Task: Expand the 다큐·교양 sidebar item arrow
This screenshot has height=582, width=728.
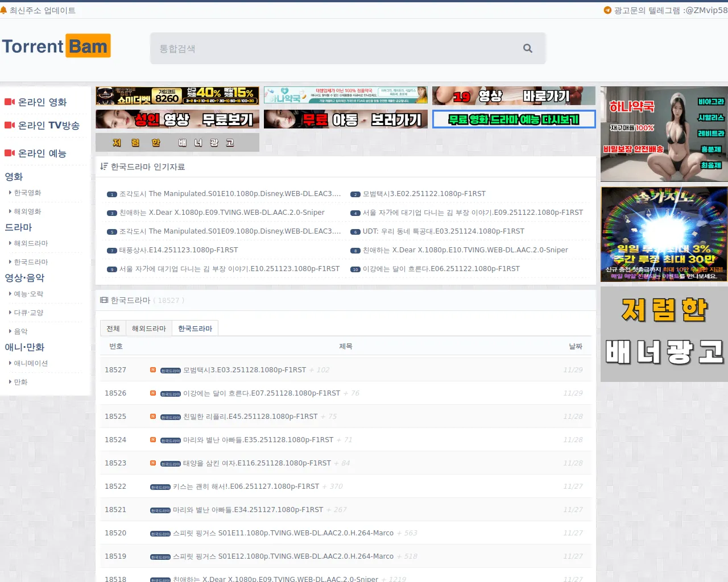Action: [x=10, y=313]
